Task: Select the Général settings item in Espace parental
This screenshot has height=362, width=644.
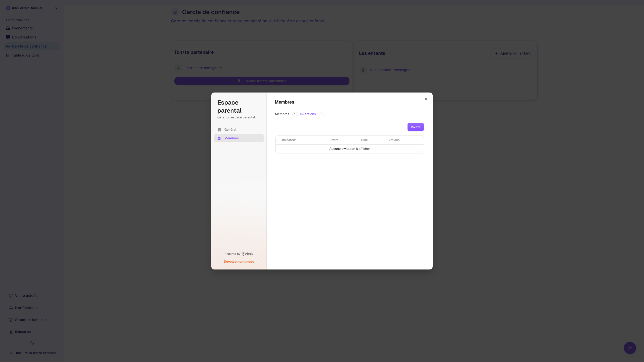Action: point(230,129)
